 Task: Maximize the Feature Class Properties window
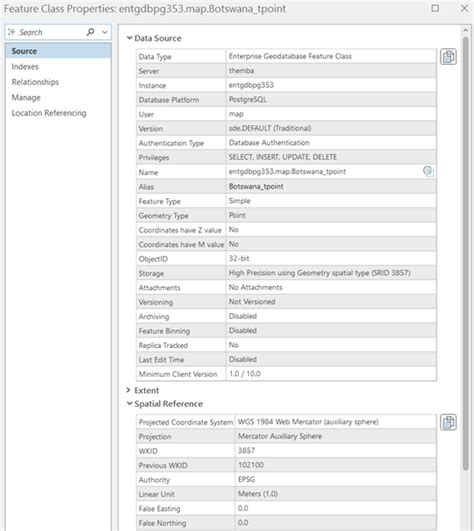(435, 8)
